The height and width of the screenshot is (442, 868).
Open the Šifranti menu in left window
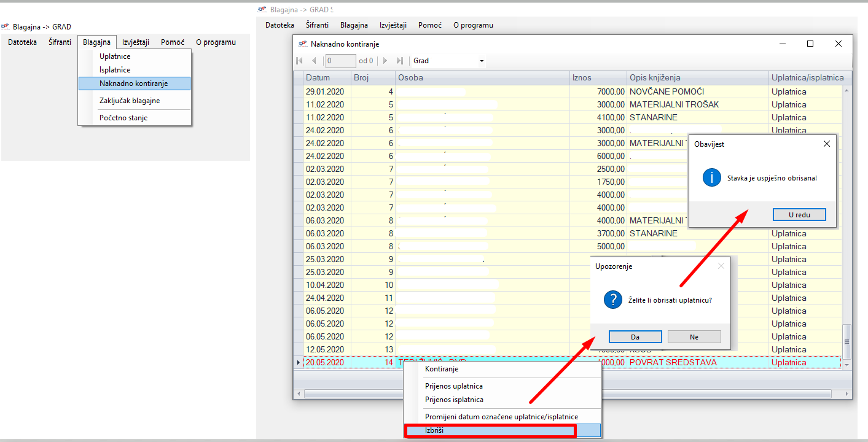60,42
